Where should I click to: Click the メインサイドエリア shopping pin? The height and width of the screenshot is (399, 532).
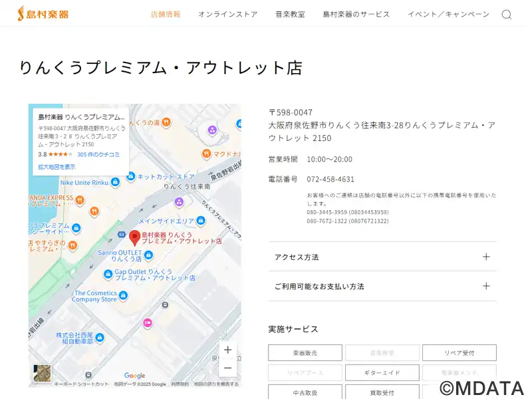pos(201,221)
